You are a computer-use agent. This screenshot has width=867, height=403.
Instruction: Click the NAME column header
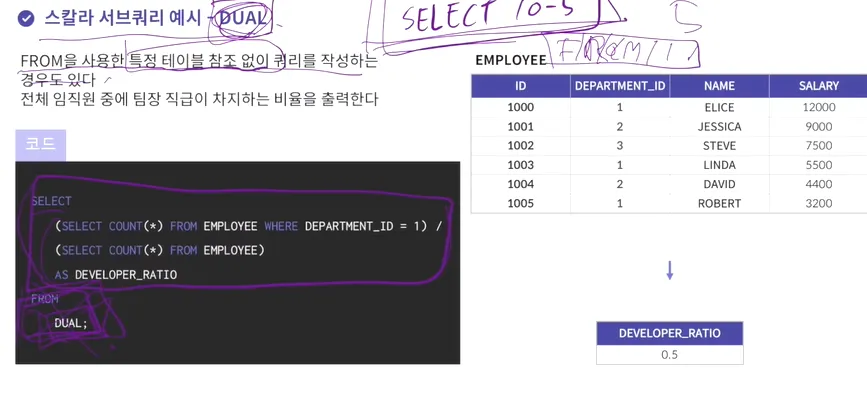pyautogui.click(x=719, y=86)
